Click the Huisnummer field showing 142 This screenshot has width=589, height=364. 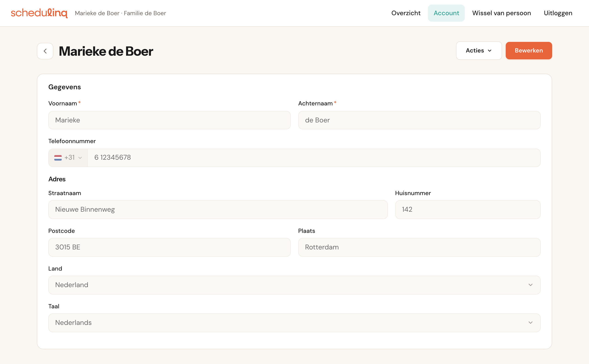coord(468,209)
